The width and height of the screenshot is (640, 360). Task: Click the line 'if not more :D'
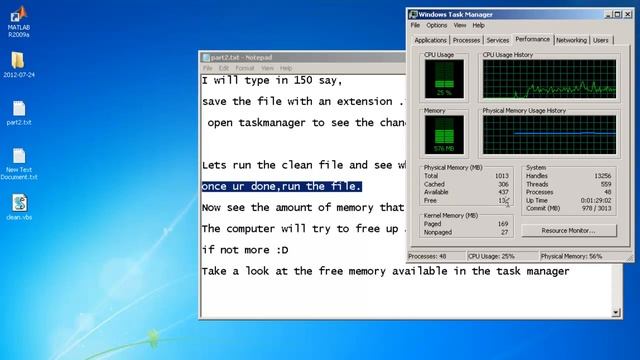(245, 250)
